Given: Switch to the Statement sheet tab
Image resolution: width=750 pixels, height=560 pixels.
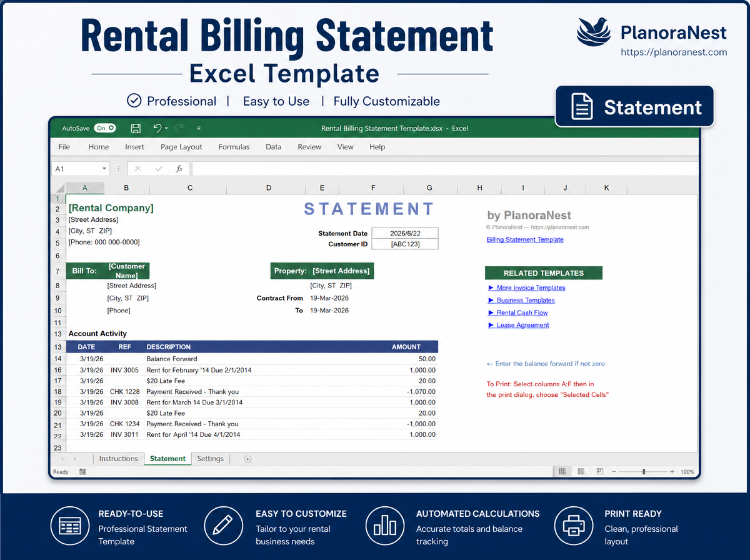Looking at the screenshot, I should coord(167,459).
